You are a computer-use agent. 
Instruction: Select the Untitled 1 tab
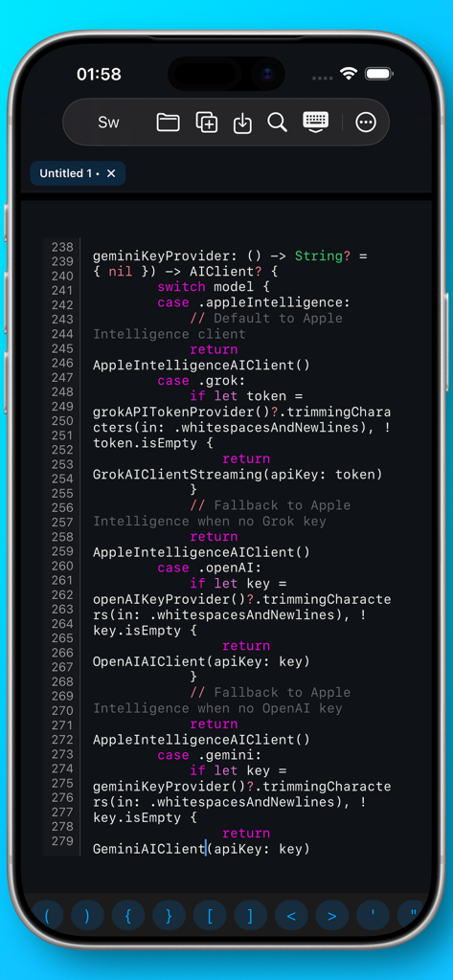(69, 173)
